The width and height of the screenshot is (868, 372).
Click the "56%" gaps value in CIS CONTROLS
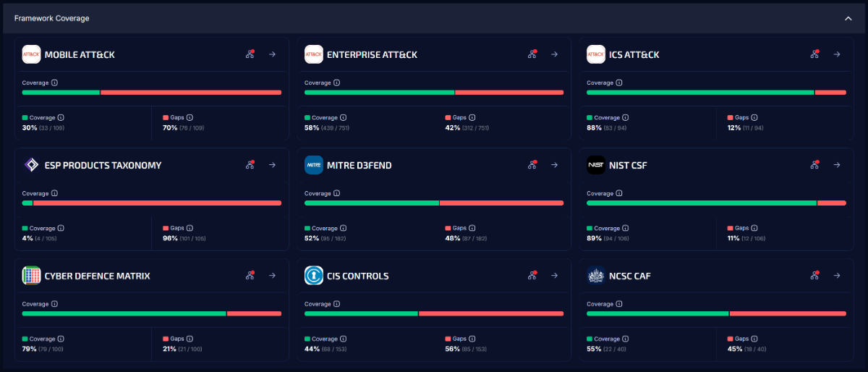[x=452, y=349]
